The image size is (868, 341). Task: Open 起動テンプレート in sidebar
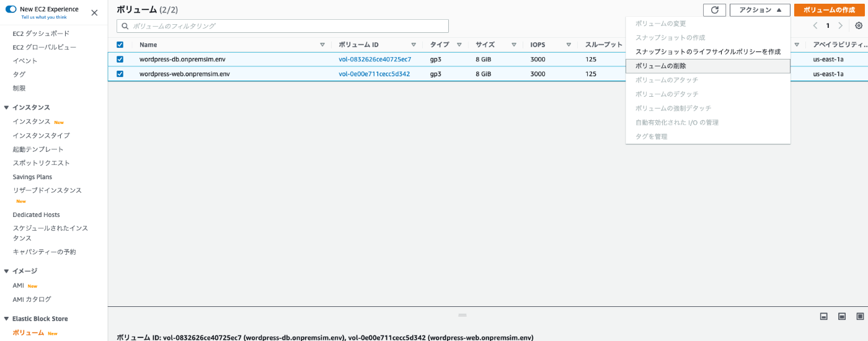point(38,149)
